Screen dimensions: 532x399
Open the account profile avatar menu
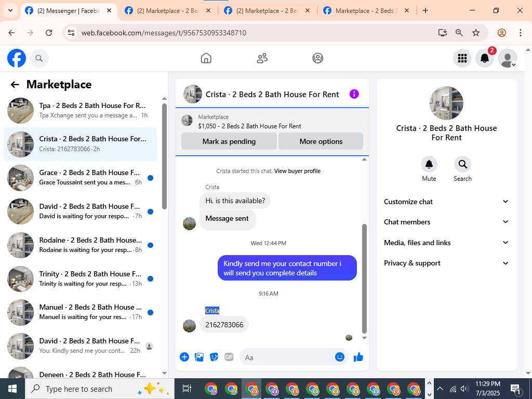507,58
